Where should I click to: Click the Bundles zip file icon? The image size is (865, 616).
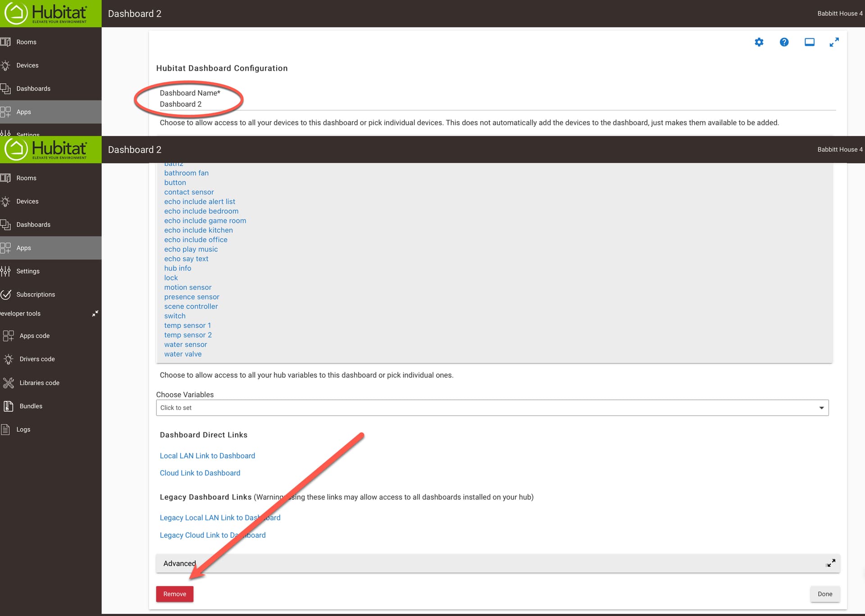click(x=9, y=406)
